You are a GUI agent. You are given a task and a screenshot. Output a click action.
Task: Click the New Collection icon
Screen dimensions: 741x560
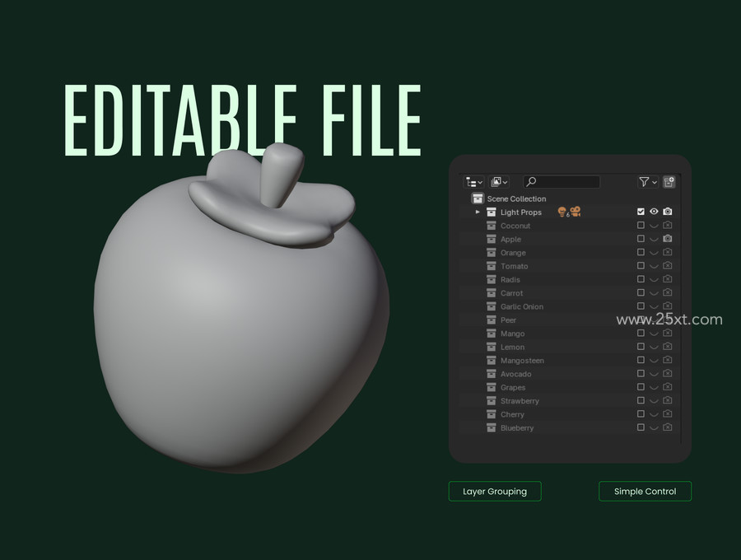[x=669, y=182]
